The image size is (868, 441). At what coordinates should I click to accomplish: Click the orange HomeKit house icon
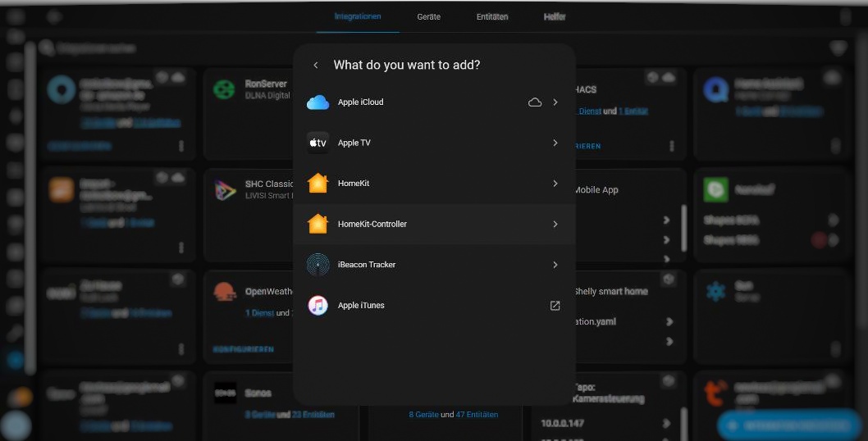318,183
